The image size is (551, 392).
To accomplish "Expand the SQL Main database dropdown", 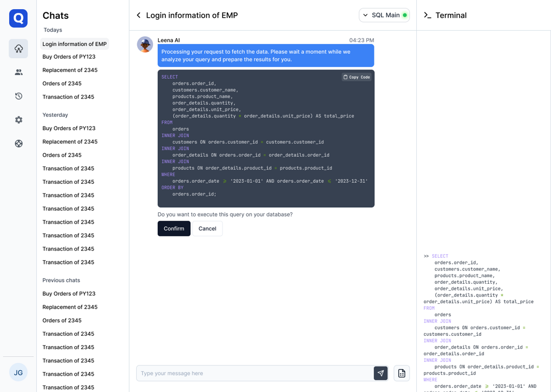I will (x=384, y=15).
